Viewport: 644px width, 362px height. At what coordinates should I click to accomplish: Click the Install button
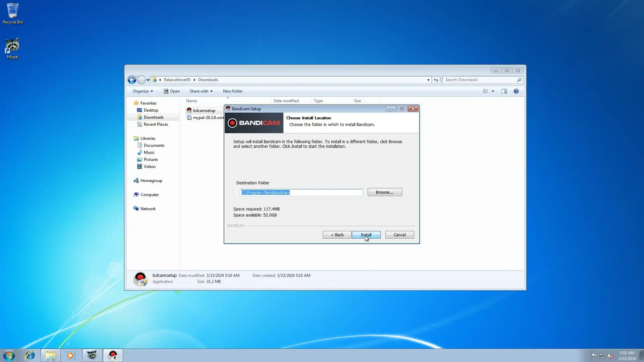pos(366,235)
